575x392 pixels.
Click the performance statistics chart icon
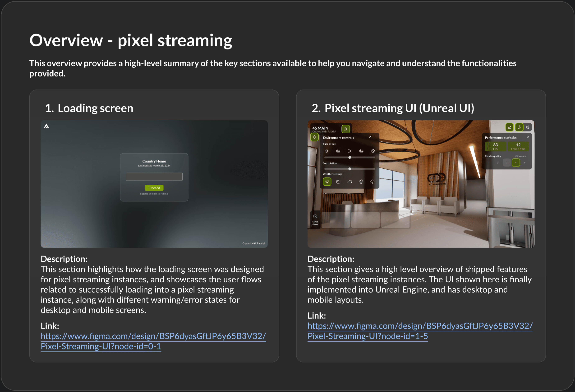509,127
